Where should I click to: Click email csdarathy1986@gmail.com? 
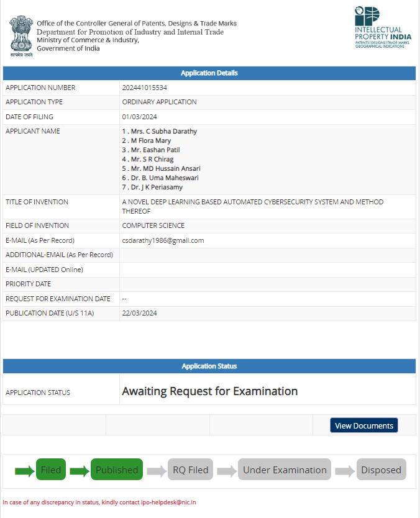point(163,240)
